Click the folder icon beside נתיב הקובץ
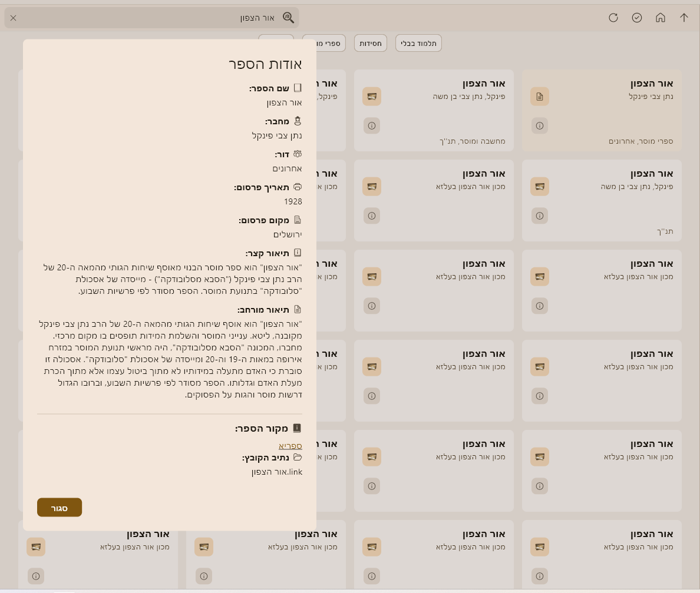Image resolution: width=700 pixels, height=593 pixels. click(298, 458)
